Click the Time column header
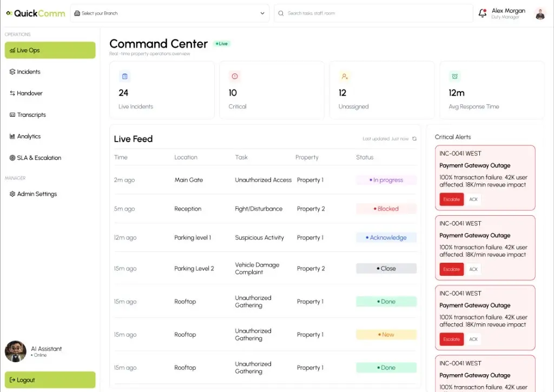 121,157
